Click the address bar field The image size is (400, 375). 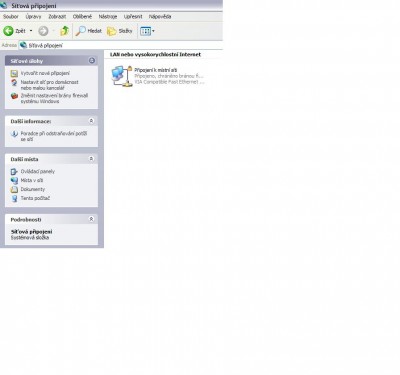click(x=121, y=45)
